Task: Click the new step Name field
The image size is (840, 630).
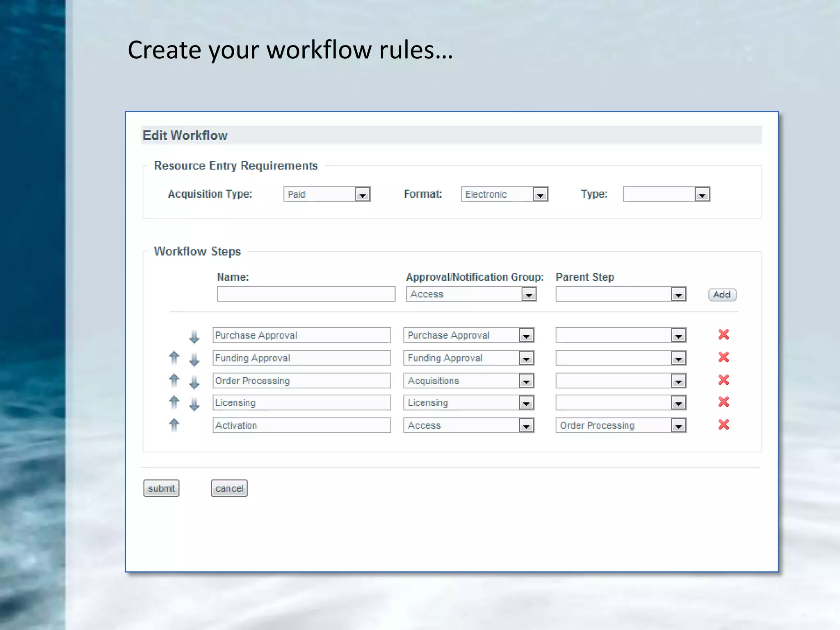Action: click(x=306, y=294)
